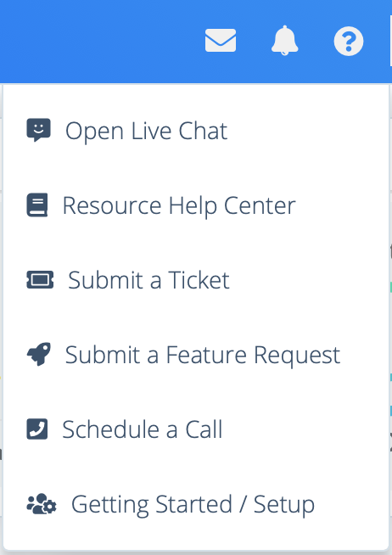Choose the Submit a Ticket option
Viewport: 392px width, 555px height.
coord(148,280)
